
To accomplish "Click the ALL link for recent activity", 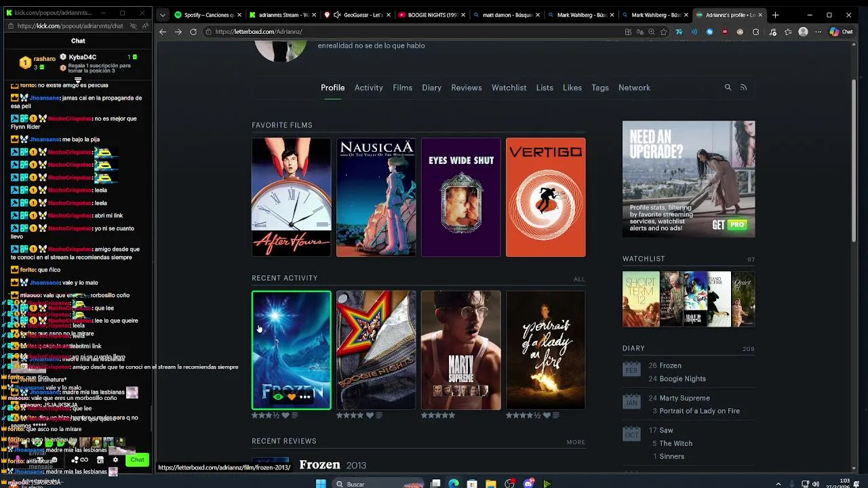I will click(579, 279).
